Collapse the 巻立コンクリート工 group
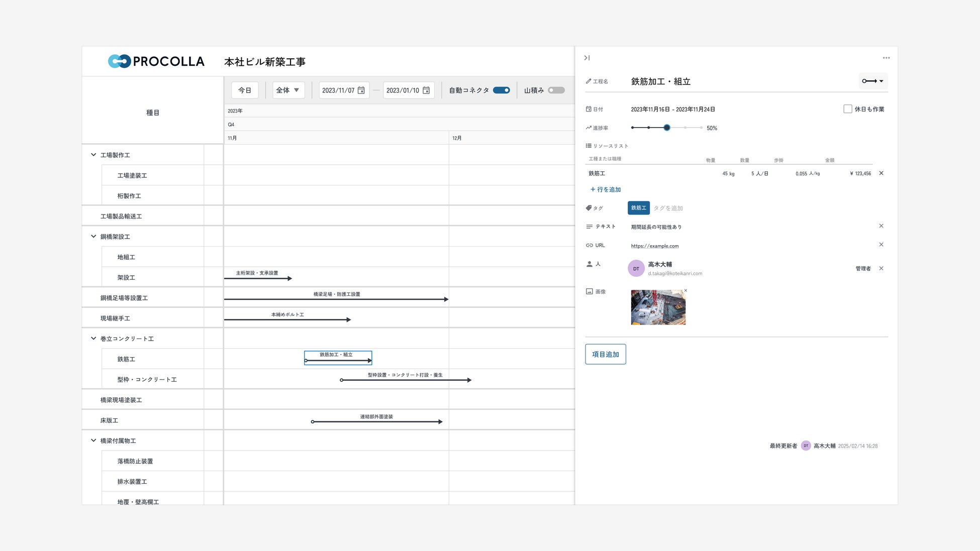 (93, 339)
